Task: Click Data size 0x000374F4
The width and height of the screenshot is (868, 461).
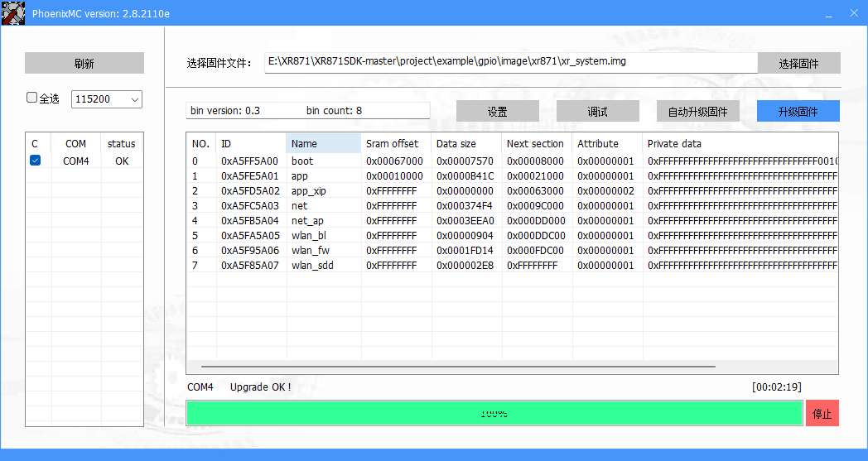Action: point(465,206)
